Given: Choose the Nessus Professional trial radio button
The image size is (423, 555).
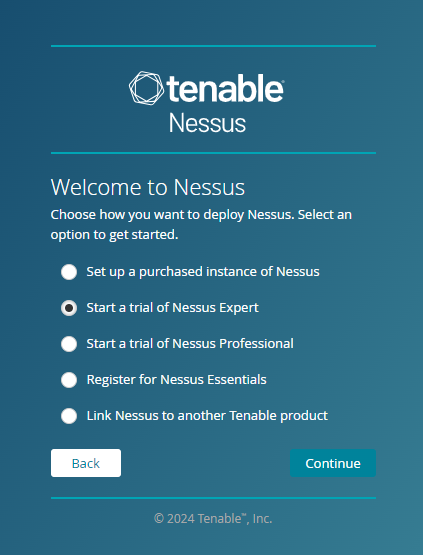Looking at the screenshot, I should tap(69, 344).
